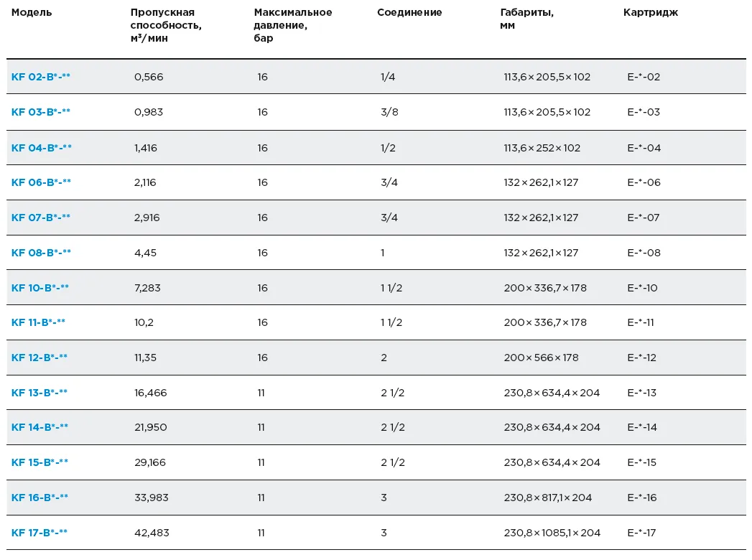Click the Пропускная способность column header
752x560 pixels.
pos(166,25)
